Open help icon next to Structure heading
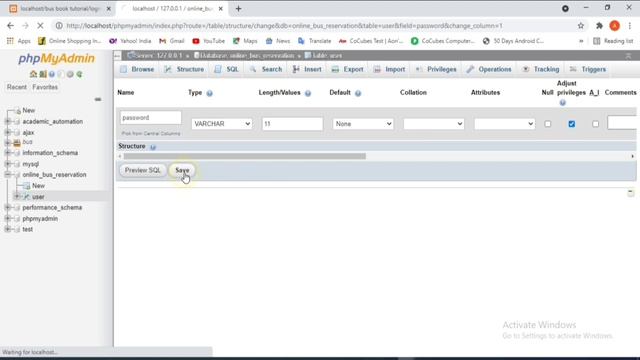Screen dimensions: 640x360 point(153,147)
